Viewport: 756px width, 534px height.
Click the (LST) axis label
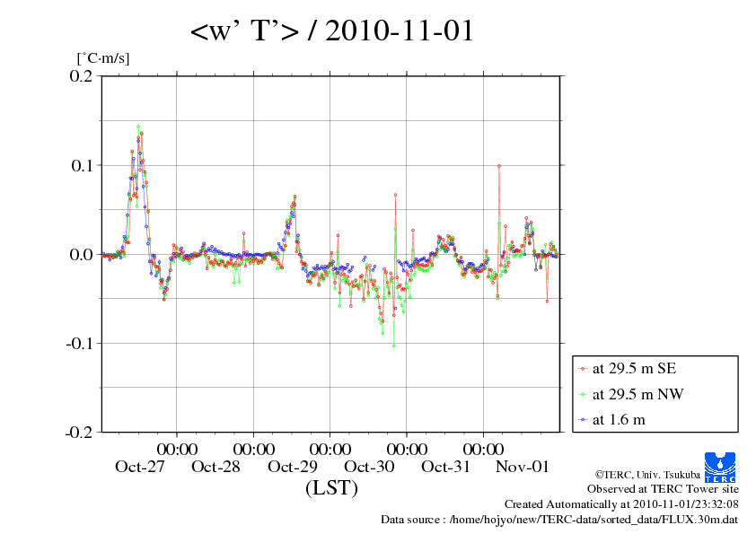331,488
